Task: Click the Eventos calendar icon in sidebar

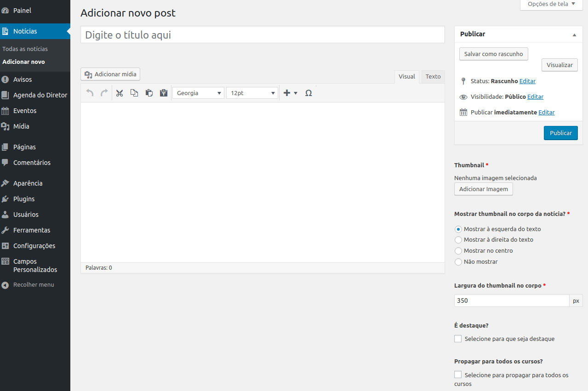Action: pos(6,111)
